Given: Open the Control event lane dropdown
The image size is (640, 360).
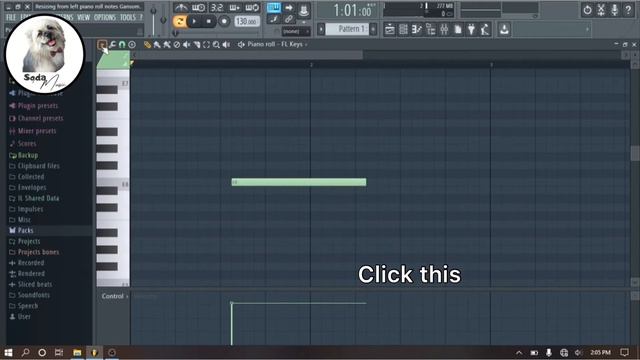Looking at the screenshot, I should 115,296.
